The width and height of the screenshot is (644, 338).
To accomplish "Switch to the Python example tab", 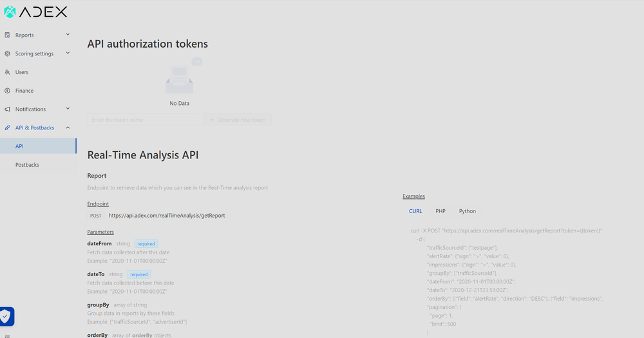I will (x=468, y=211).
